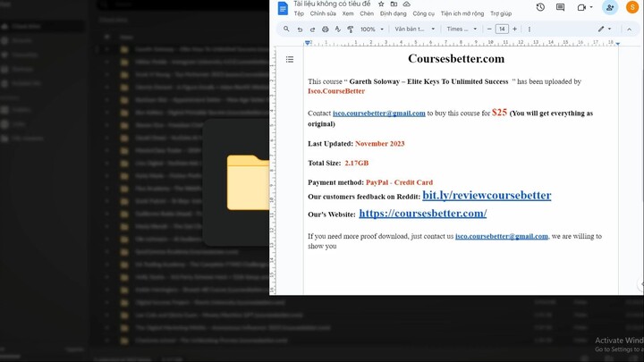Open version history clock icon
This screenshot has height=362, width=644.
click(x=540, y=7)
